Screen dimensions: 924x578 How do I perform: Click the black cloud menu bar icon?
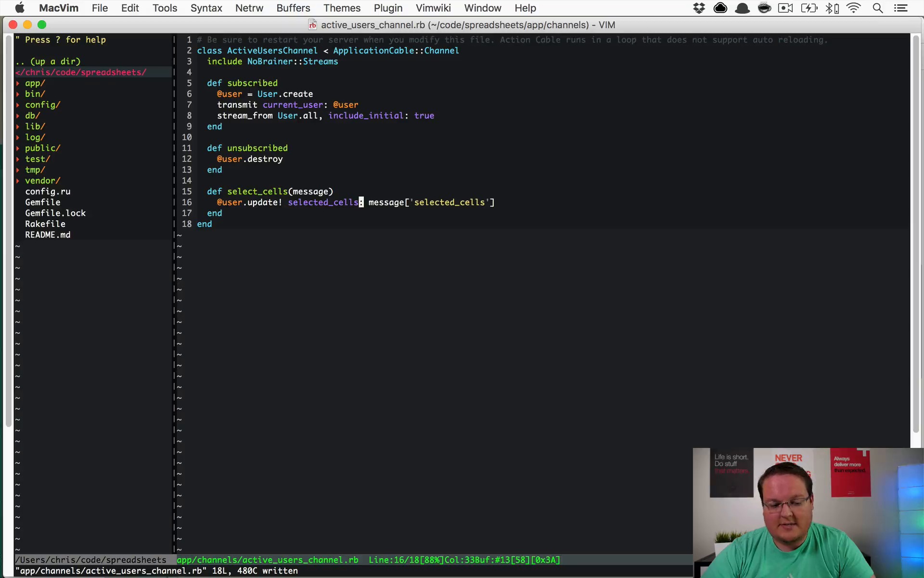(720, 8)
